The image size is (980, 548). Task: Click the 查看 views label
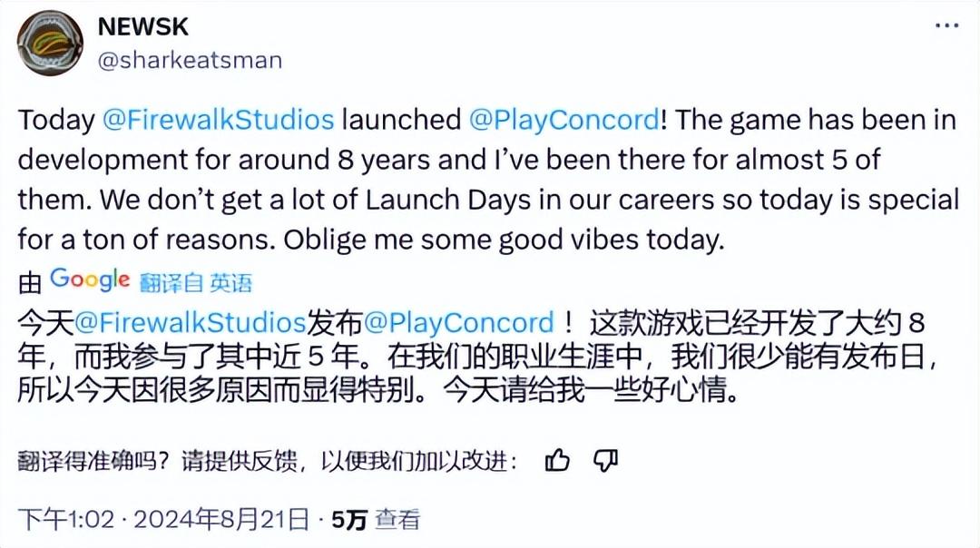(x=397, y=520)
